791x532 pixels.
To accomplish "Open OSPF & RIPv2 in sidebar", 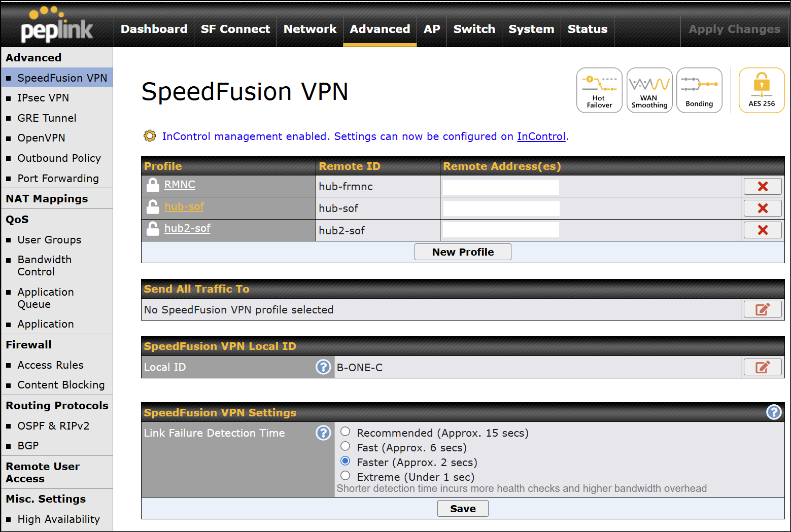I will tap(53, 426).
